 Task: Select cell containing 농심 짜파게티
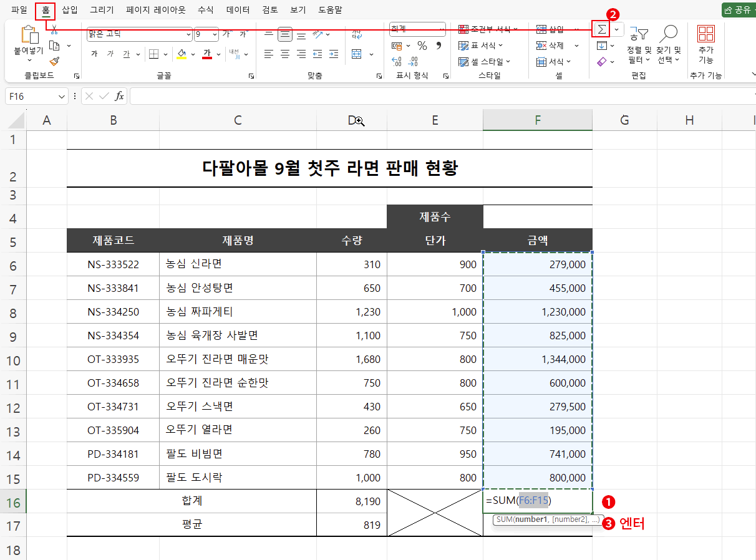coord(238,312)
